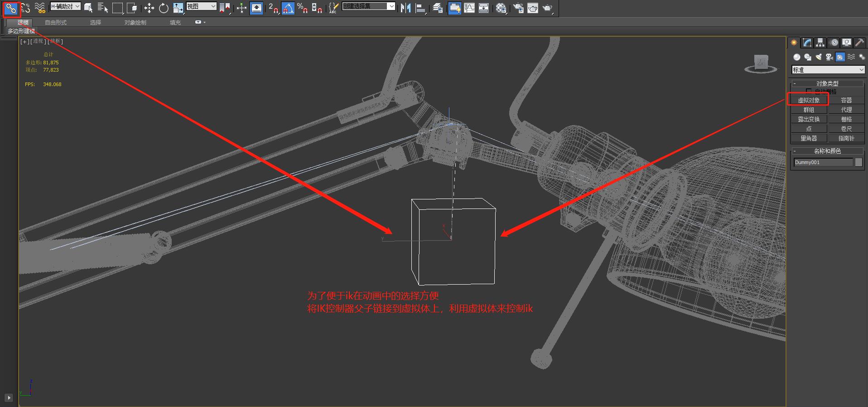Toggle the Angle Snap tool

[288, 8]
